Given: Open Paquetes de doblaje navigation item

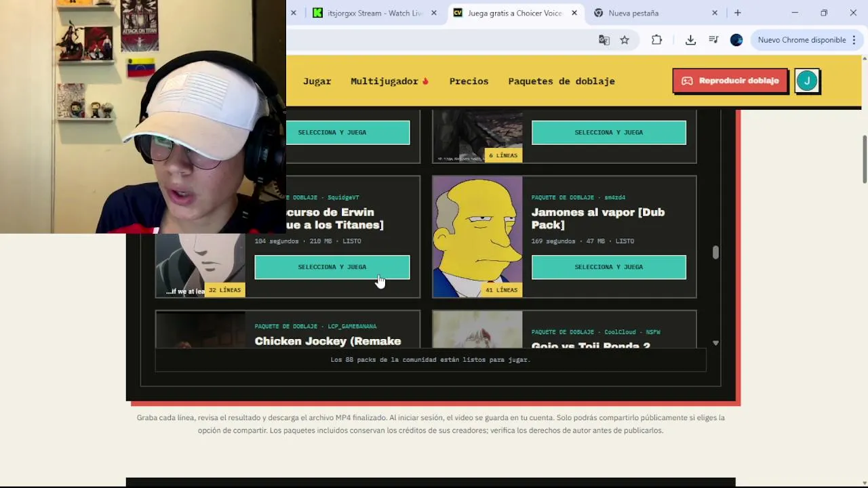Looking at the screenshot, I should coord(561,81).
